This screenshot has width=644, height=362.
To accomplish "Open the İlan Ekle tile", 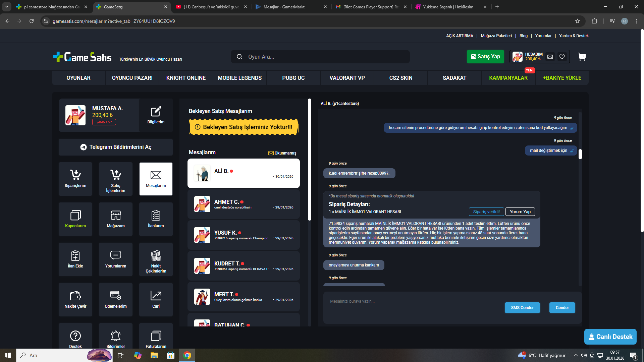I will (x=75, y=259).
